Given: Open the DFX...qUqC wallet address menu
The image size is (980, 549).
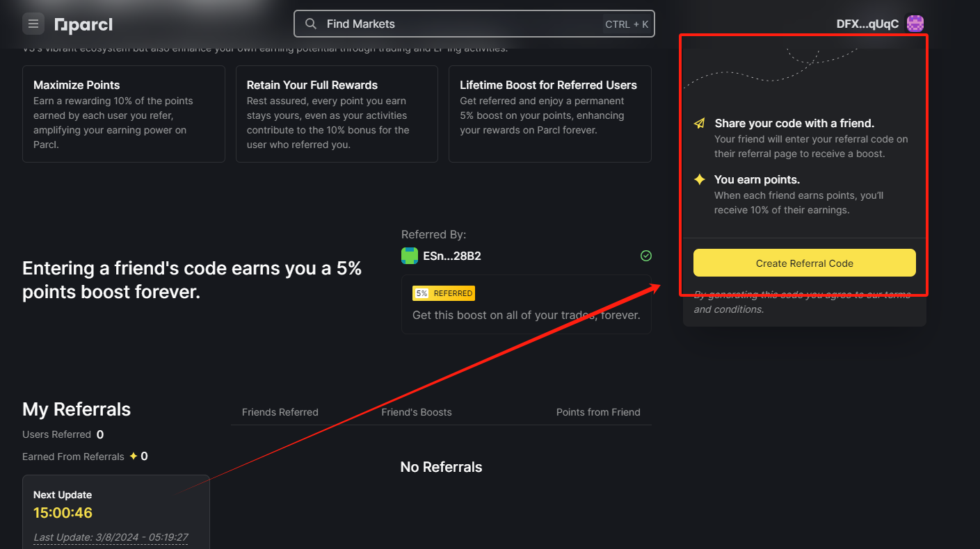Looking at the screenshot, I should (x=867, y=24).
